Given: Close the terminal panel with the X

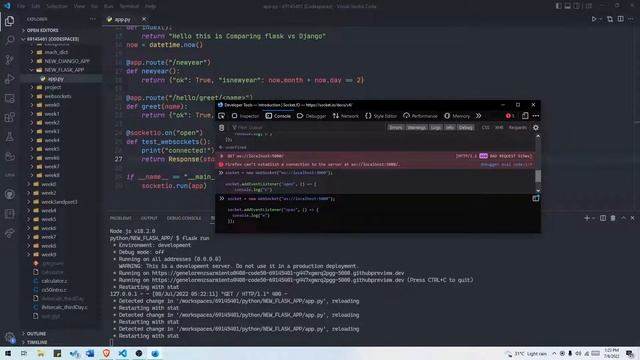Looking at the screenshot, I should pos(633,218).
